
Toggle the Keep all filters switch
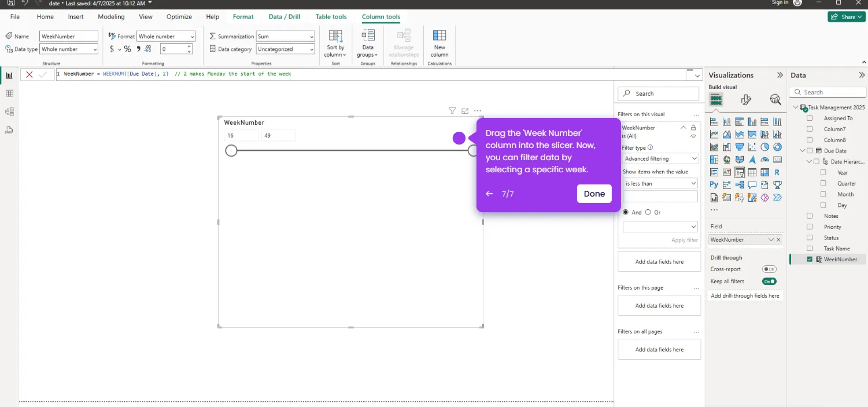point(769,282)
